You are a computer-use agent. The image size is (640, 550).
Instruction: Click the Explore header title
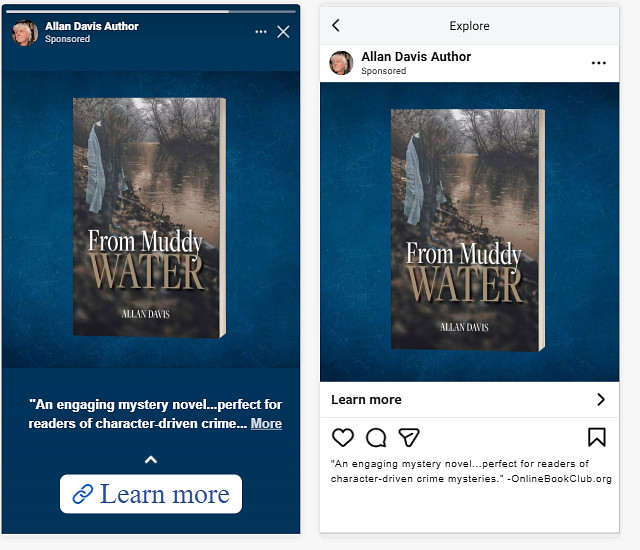pos(469,25)
